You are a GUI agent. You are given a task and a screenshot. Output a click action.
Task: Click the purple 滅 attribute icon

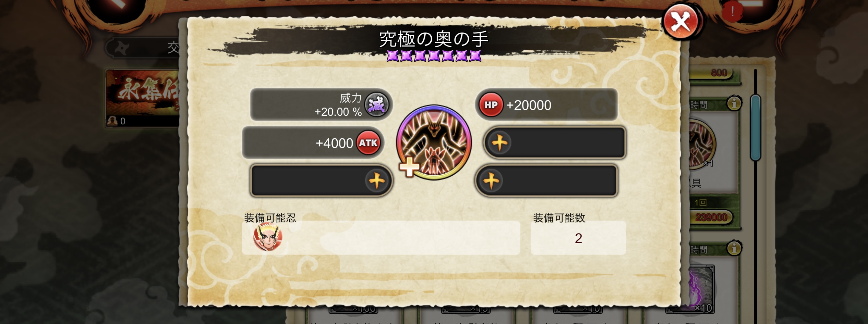pyautogui.click(x=376, y=104)
